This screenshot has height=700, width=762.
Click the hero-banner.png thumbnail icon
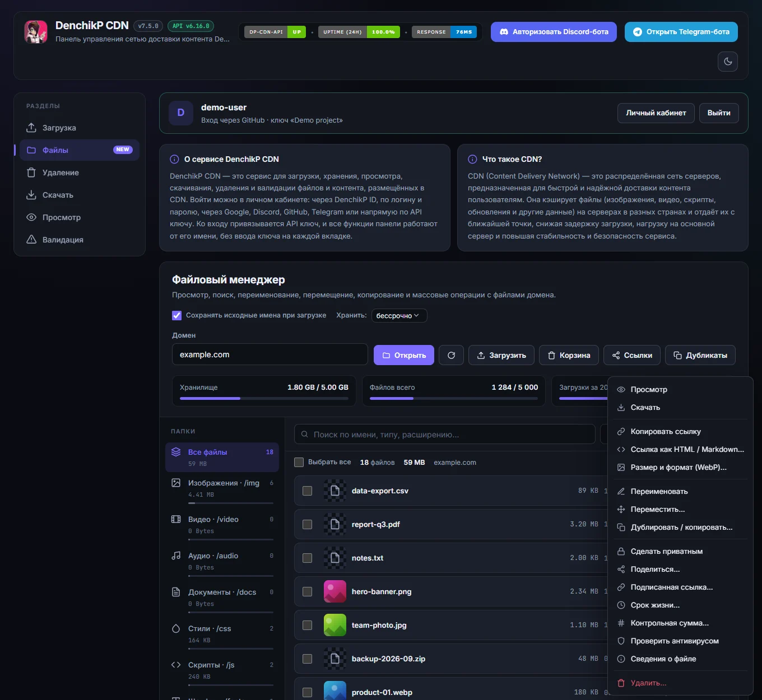[x=335, y=591]
